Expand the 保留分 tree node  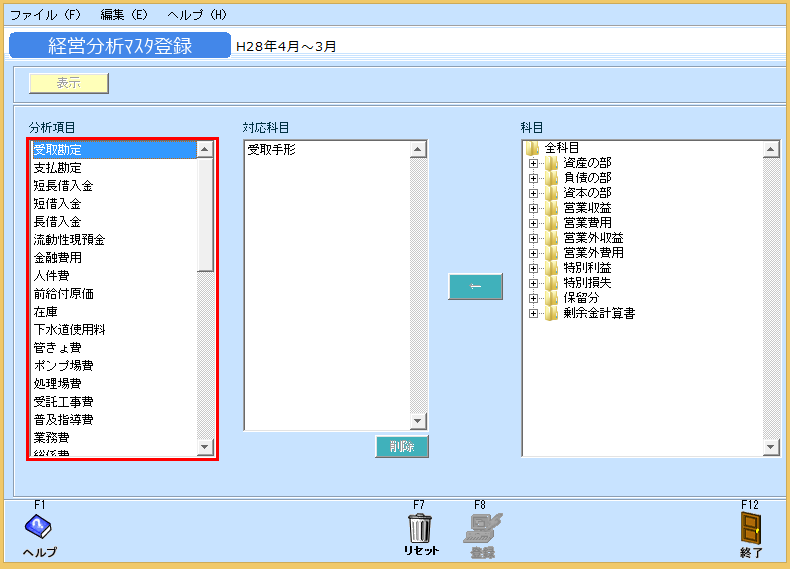[x=533, y=298]
